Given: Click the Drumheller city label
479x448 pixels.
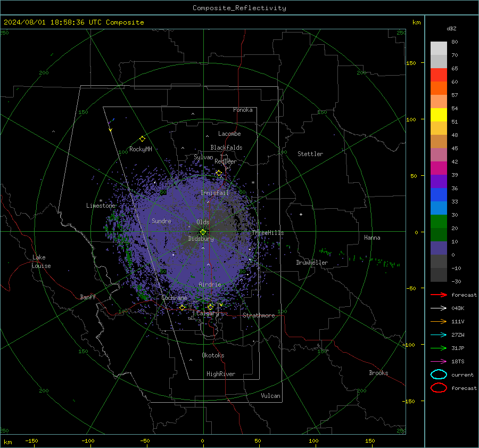Looking at the screenshot, I should [312, 263].
